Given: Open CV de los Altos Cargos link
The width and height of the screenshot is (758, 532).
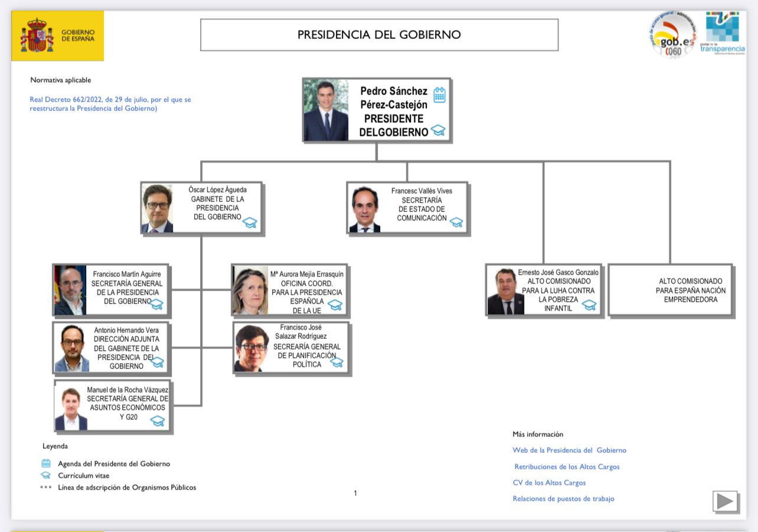Looking at the screenshot, I should pyautogui.click(x=549, y=482).
